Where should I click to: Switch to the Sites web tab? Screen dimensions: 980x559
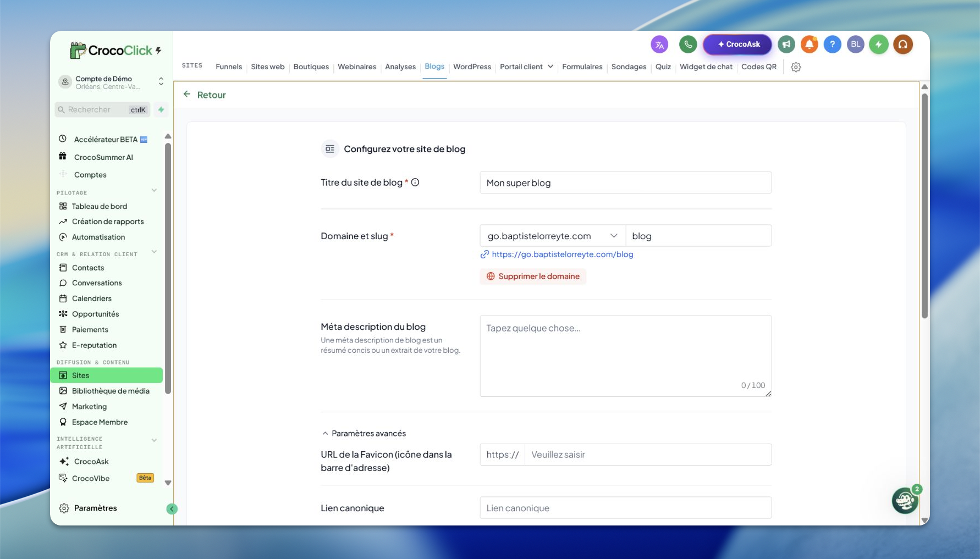[268, 67]
